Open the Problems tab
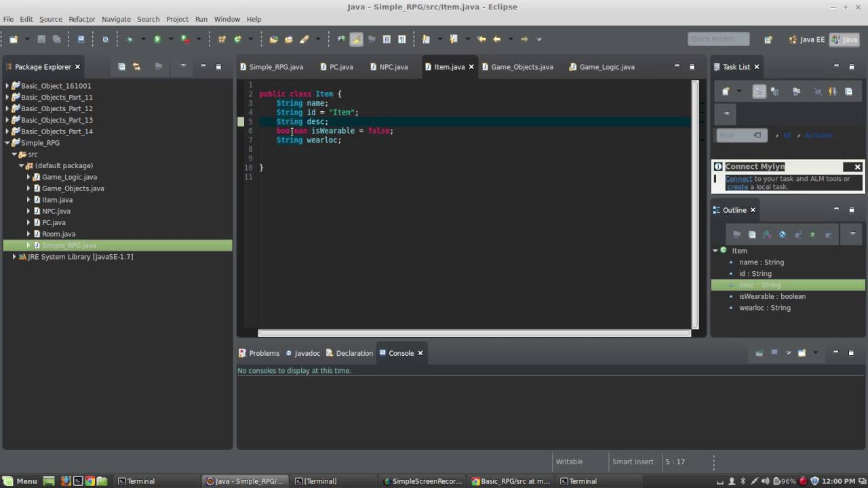 click(259, 353)
